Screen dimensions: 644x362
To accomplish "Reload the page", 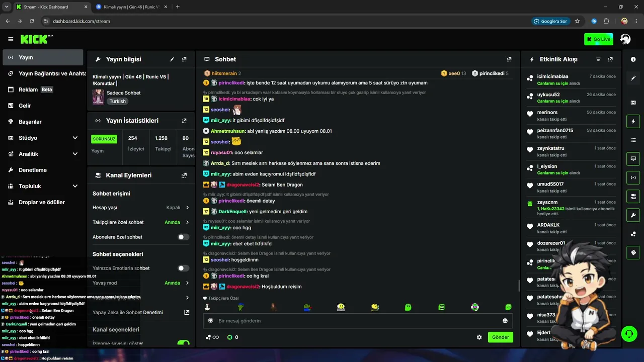I will (32, 21).
